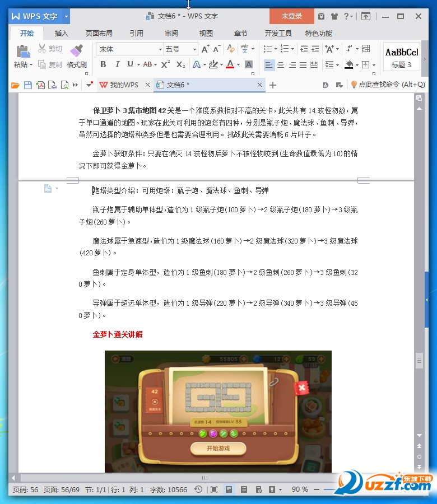Screen dimensions: 437x504
Task: Close the 文档6 document tab
Action: (259, 85)
